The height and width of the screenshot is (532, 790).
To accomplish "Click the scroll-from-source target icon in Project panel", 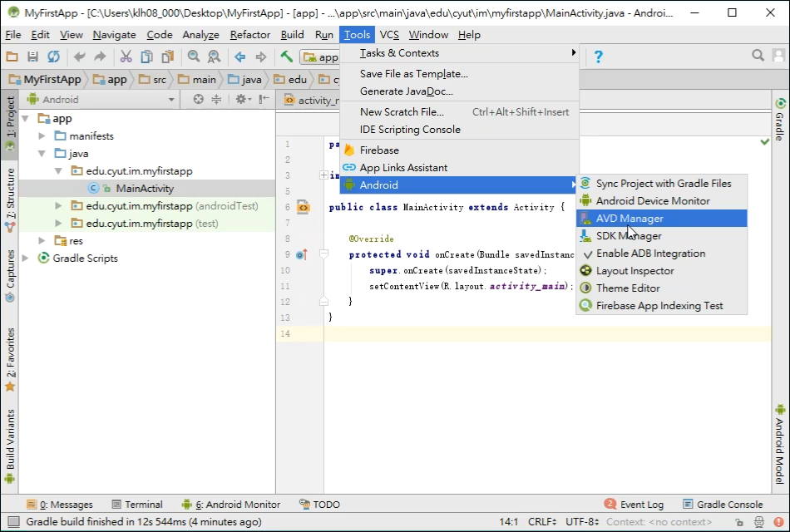I will (x=199, y=99).
